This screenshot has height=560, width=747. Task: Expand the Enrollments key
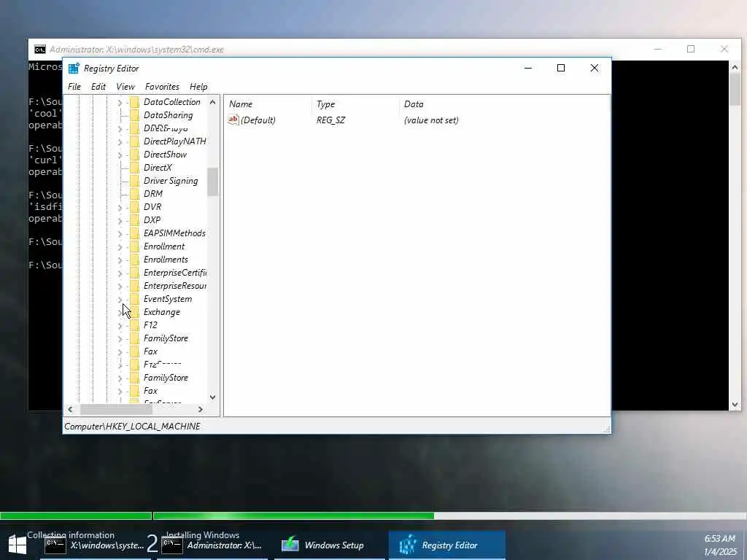pos(120,260)
